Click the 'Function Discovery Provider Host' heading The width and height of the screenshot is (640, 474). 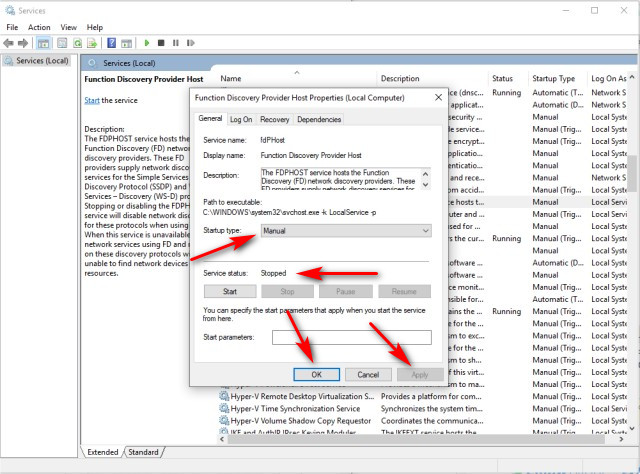click(144, 79)
